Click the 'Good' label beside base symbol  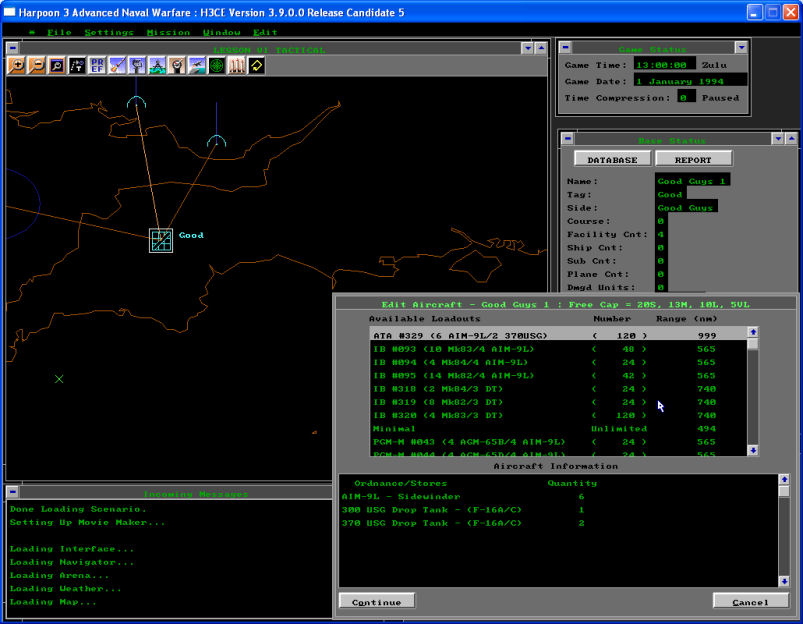(x=191, y=235)
